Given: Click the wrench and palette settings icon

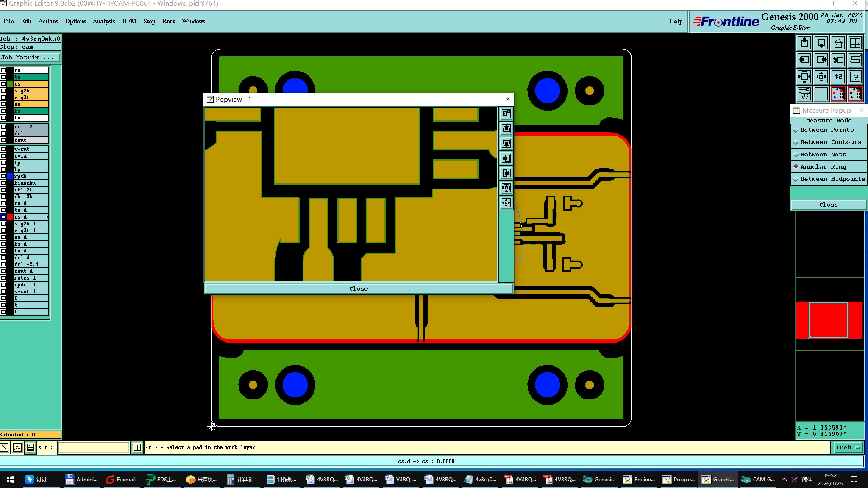Looking at the screenshot, I should tap(804, 94).
